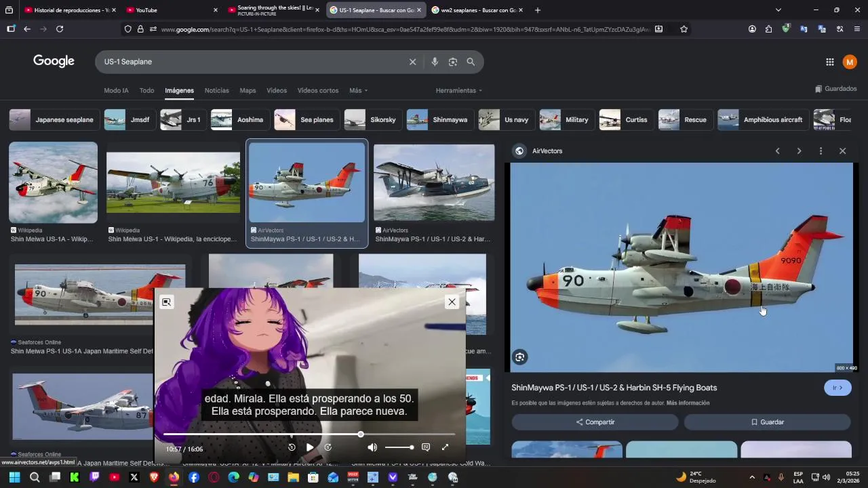Reload the page in Firefox

click(x=60, y=29)
